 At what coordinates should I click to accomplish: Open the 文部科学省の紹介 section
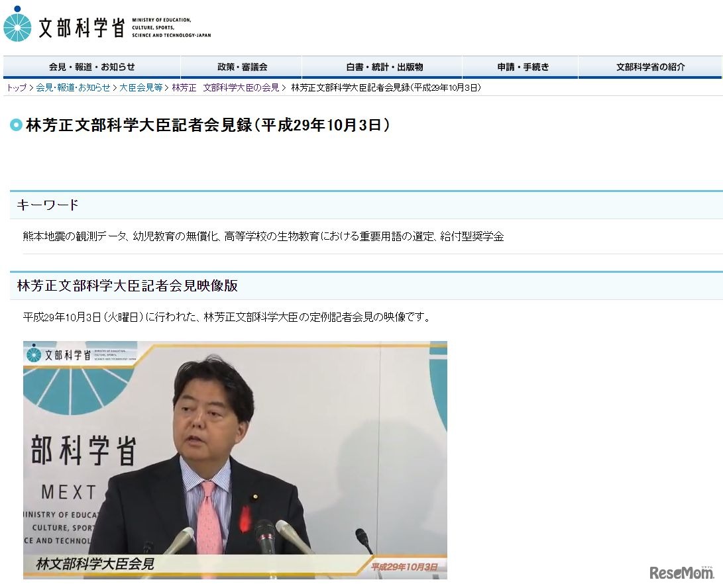point(649,66)
